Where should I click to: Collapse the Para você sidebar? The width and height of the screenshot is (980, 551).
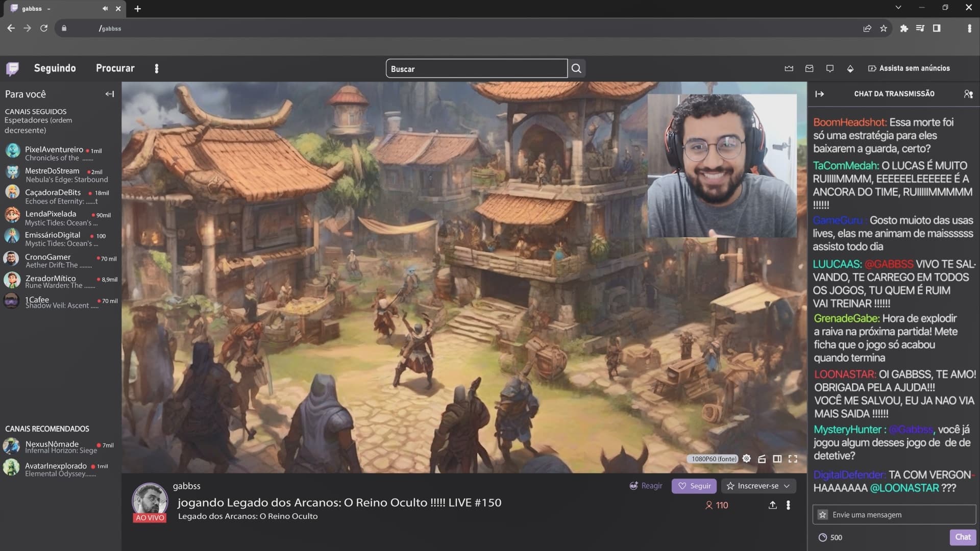tap(109, 94)
